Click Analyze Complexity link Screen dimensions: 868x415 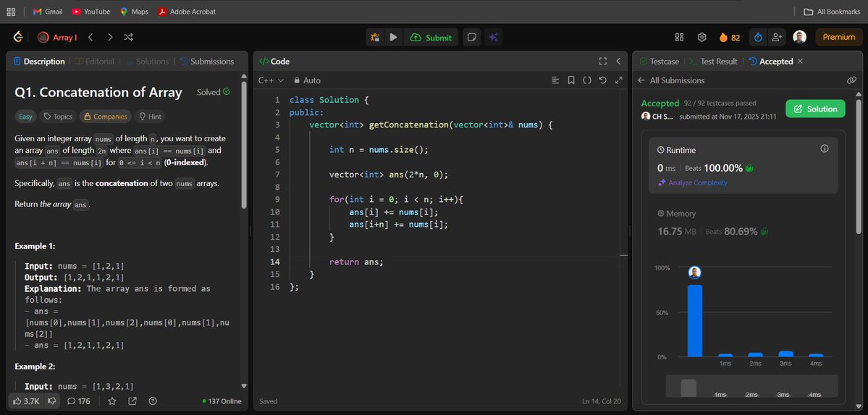693,183
